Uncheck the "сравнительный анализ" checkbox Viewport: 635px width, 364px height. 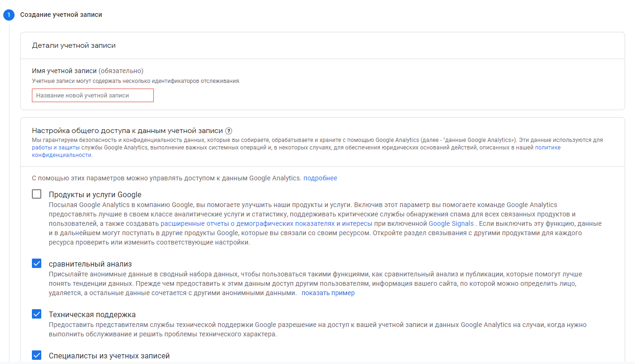pyautogui.click(x=37, y=263)
